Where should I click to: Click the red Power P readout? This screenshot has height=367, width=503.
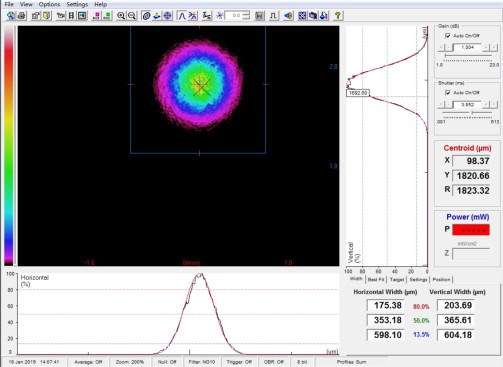pos(471,230)
